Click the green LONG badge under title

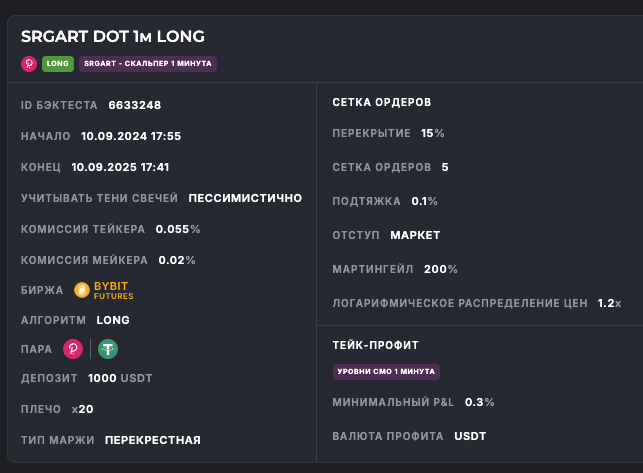(57, 63)
